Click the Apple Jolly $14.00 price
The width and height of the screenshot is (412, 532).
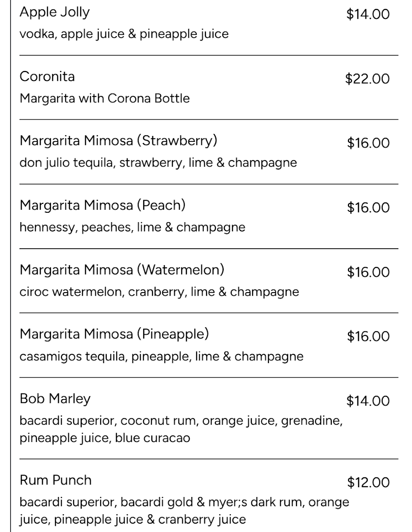point(368,14)
